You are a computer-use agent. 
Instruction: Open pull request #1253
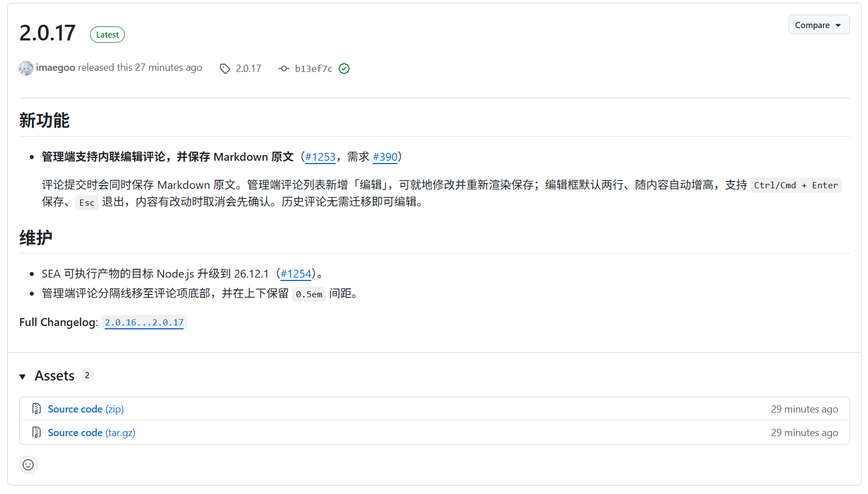(x=320, y=157)
